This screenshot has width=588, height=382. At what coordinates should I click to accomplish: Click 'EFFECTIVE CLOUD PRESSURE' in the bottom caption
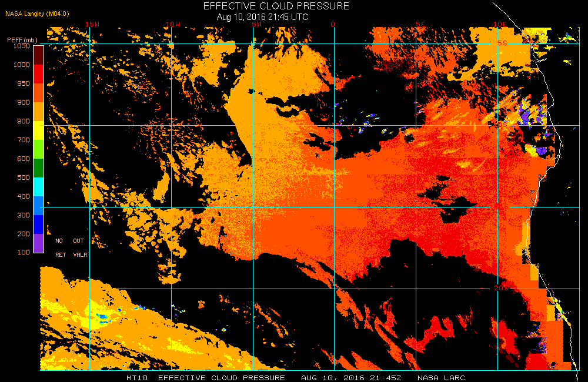(x=221, y=378)
